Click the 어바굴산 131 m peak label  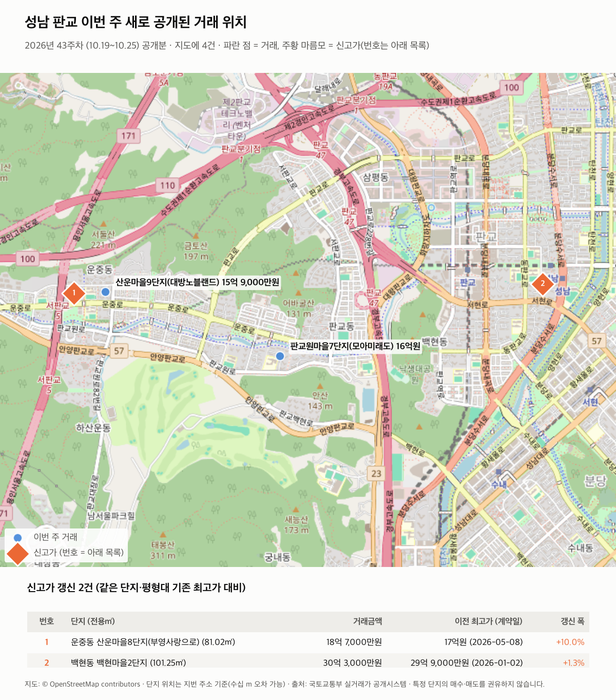click(300, 308)
